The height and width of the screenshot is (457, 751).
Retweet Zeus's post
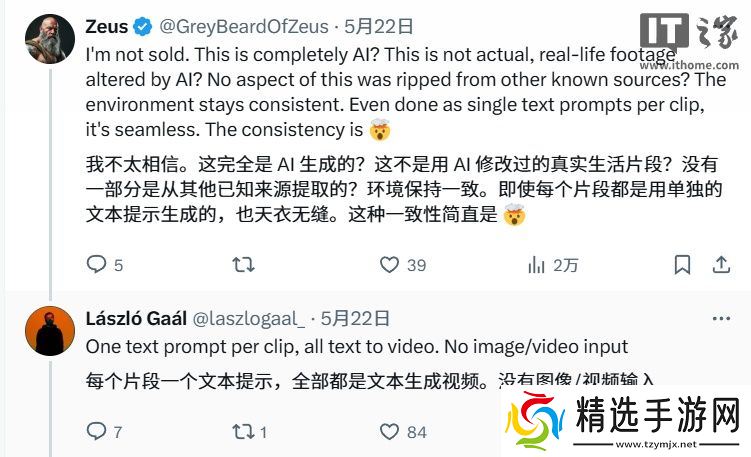click(x=243, y=264)
